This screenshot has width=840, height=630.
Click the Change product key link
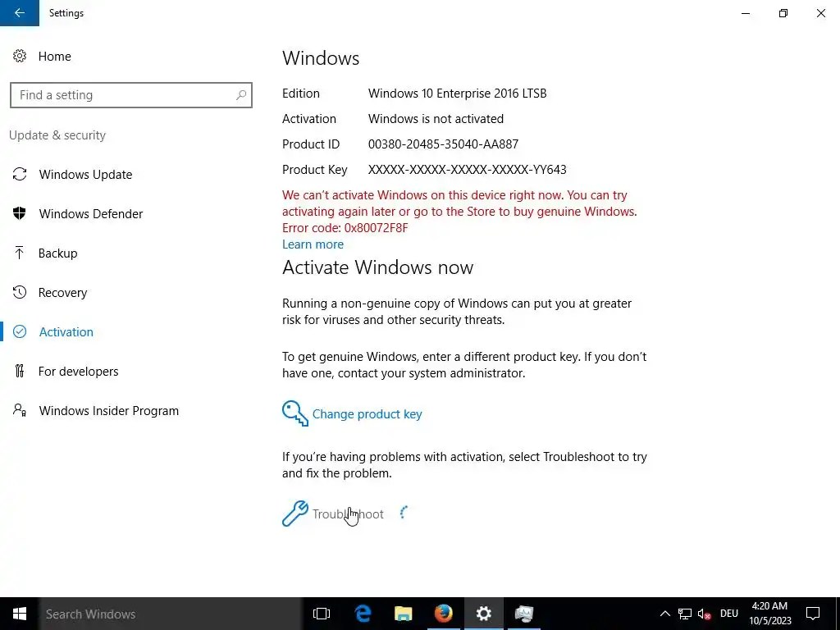[367, 414]
